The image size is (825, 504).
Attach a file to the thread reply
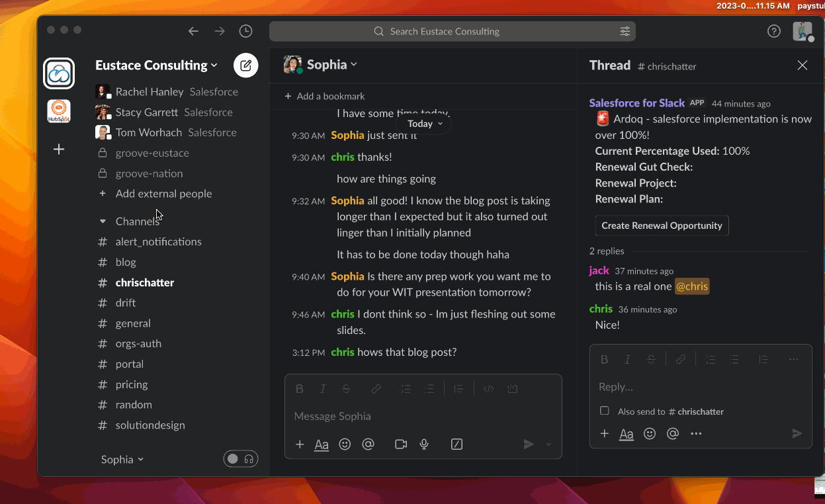(604, 434)
